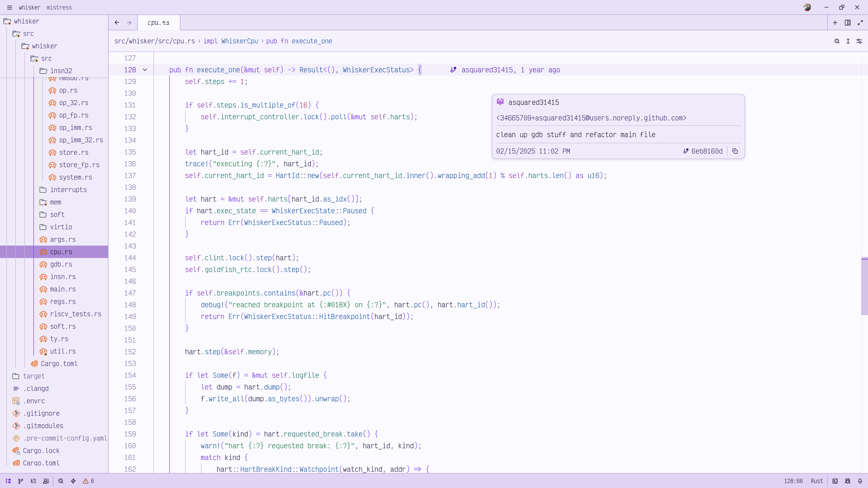This screenshot has height=488, width=868.
Task: Open the hamburger application menu
Action: click(9, 7)
